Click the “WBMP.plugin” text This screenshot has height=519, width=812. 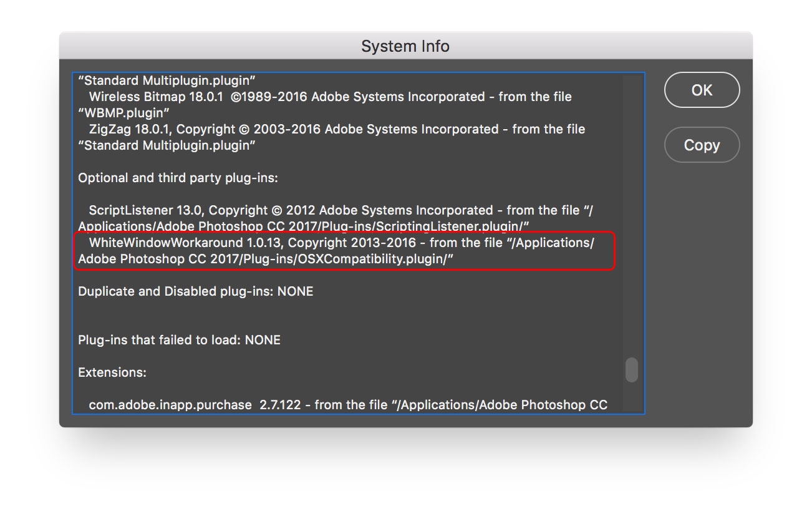point(124,113)
